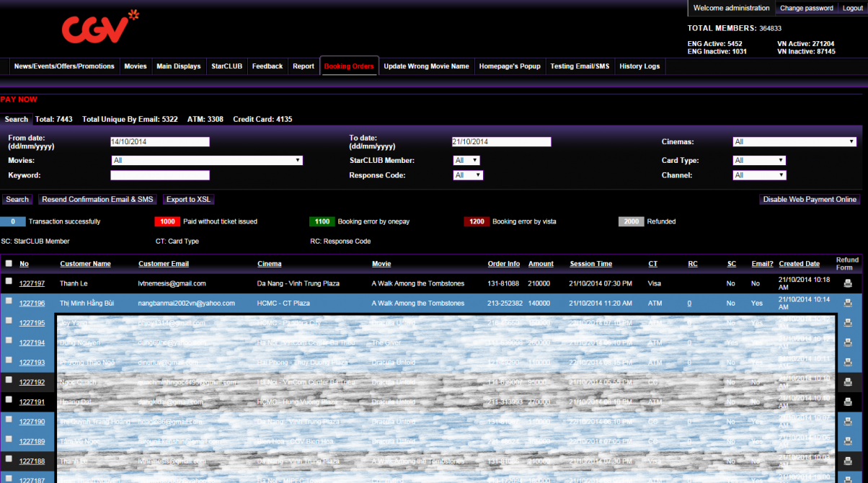Tick the select-all checkbox in table header
The width and height of the screenshot is (868, 483).
(x=9, y=263)
